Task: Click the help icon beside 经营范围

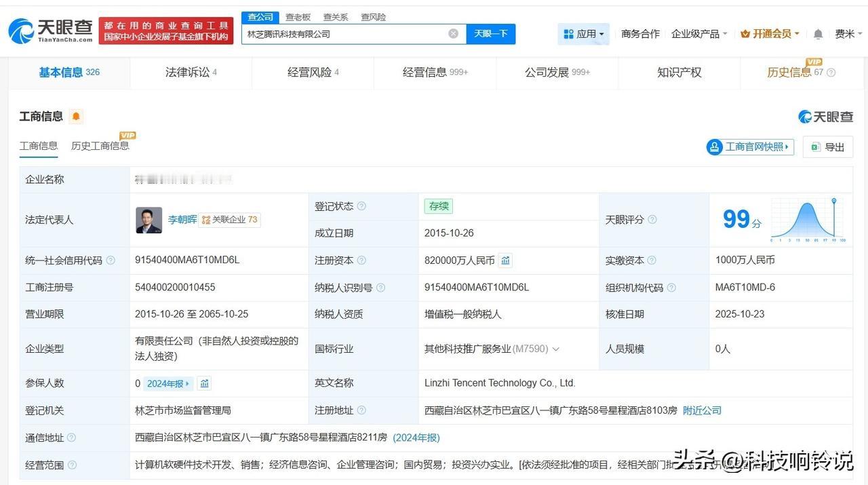Action: point(72,465)
